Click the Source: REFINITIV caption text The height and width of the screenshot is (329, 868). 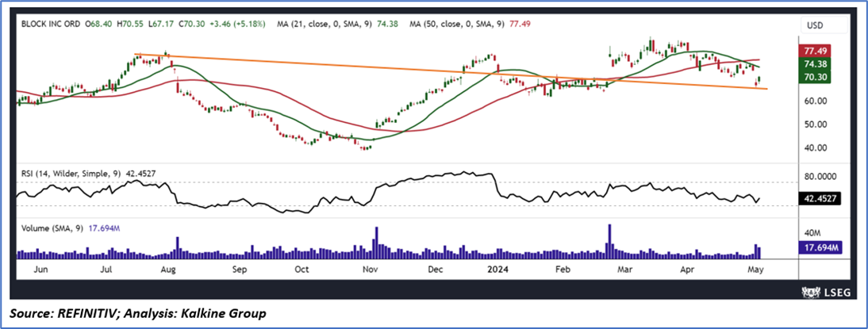coord(136,314)
